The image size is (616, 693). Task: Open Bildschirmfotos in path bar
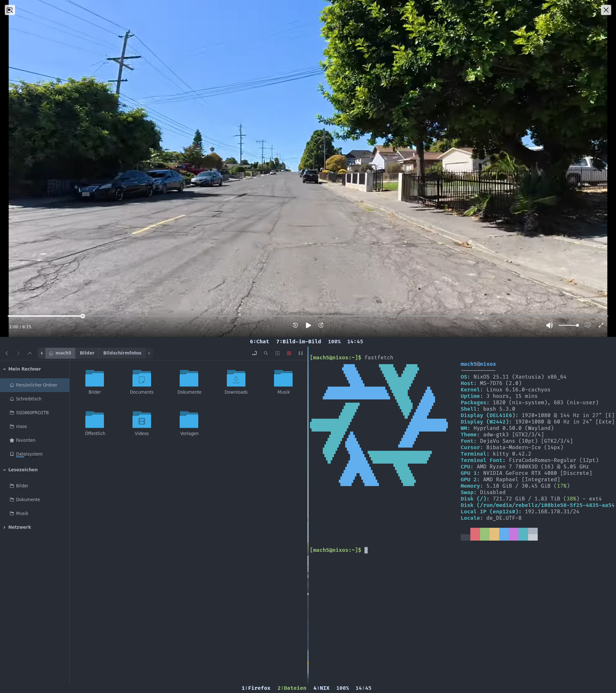[122, 353]
